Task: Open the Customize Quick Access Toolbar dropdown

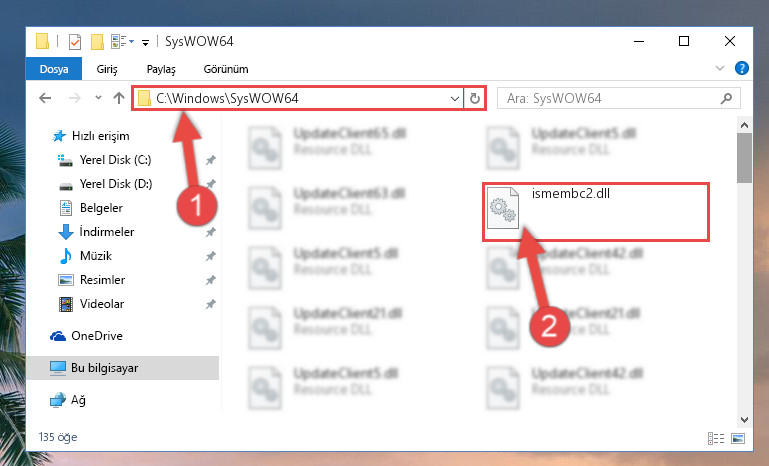Action: 145,43
